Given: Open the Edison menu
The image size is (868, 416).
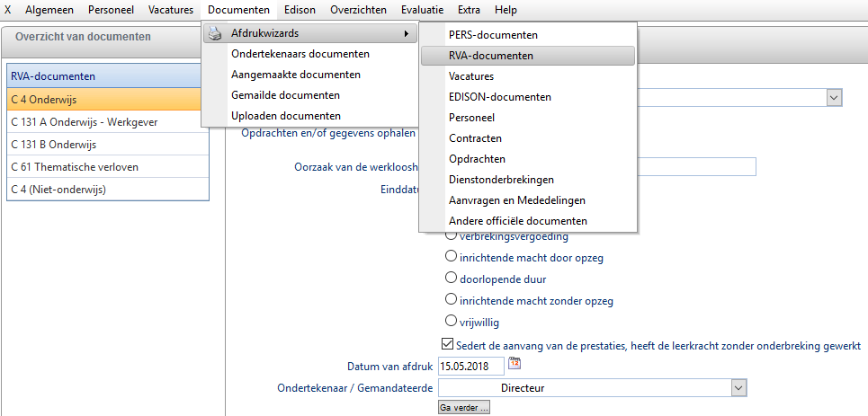Looking at the screenshot, I should click(300, 9).
